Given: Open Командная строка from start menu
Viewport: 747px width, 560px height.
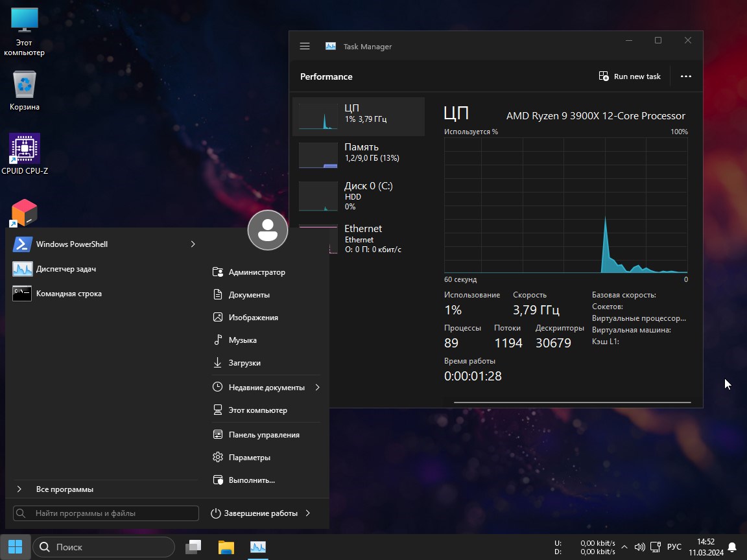Looking at the screenshot, I should click(x=105, y=294).
